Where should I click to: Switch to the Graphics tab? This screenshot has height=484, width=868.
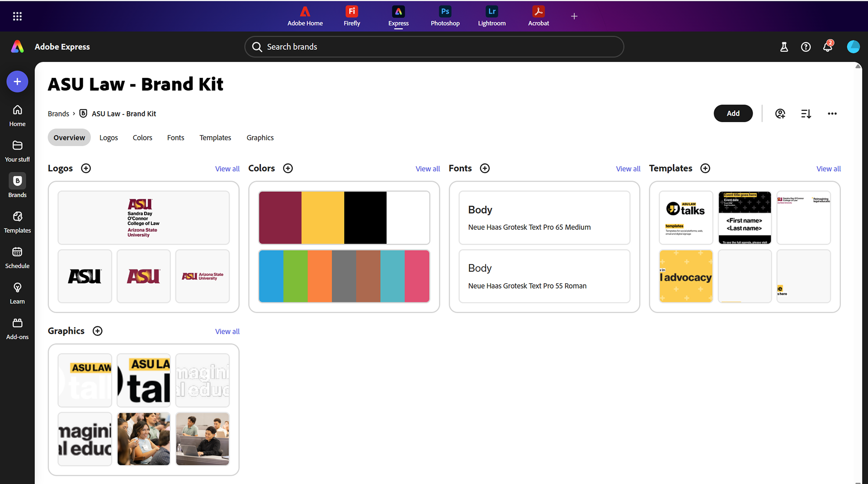pos(260,138)
